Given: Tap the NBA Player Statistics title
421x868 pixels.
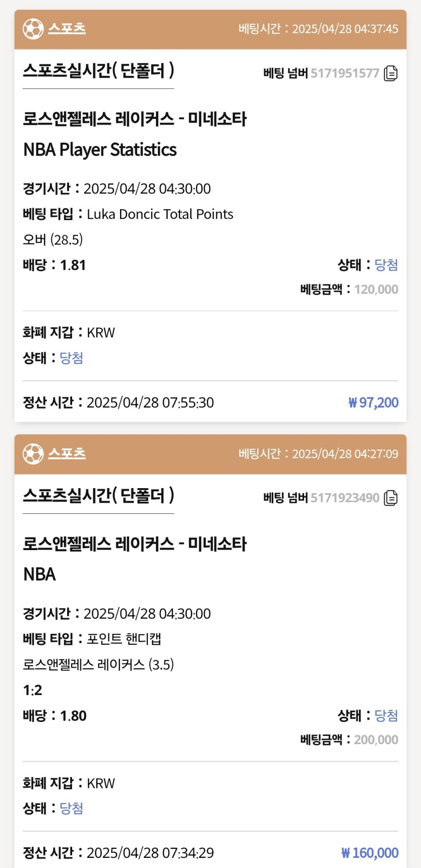Looking at the screenshot, I should (100, 150).
